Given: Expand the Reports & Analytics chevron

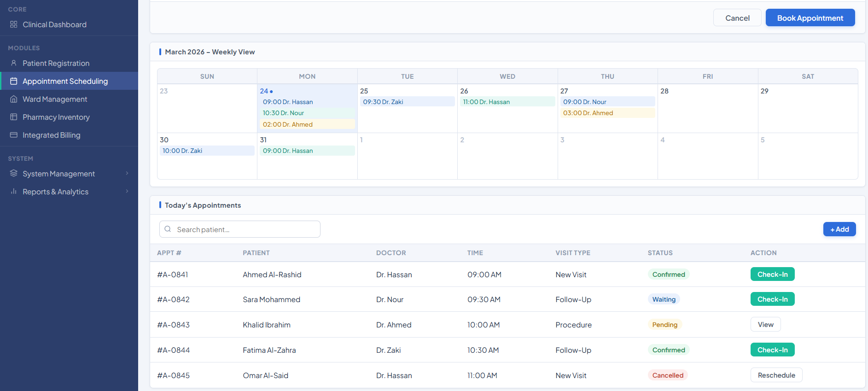Looking at the screenshot, I should pos(127,191).
